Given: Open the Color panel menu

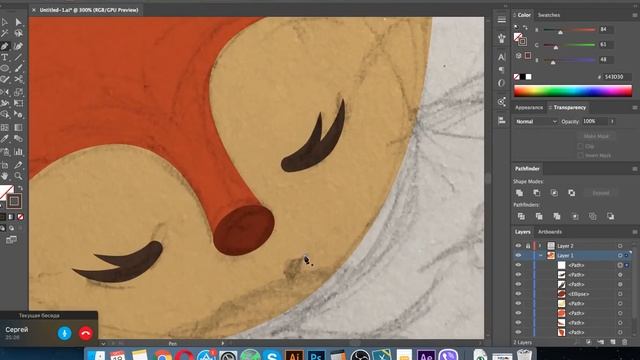Looking at the screenshot, I should click(635, 15).
